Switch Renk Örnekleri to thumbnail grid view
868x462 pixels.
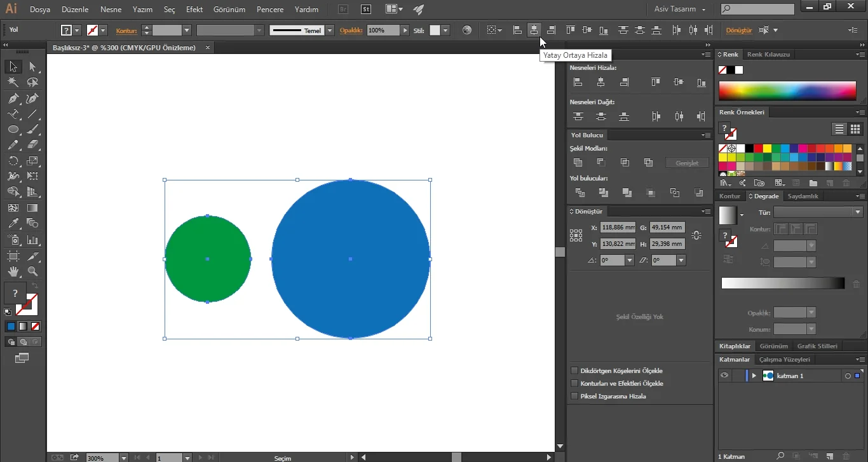pos(855,129)
